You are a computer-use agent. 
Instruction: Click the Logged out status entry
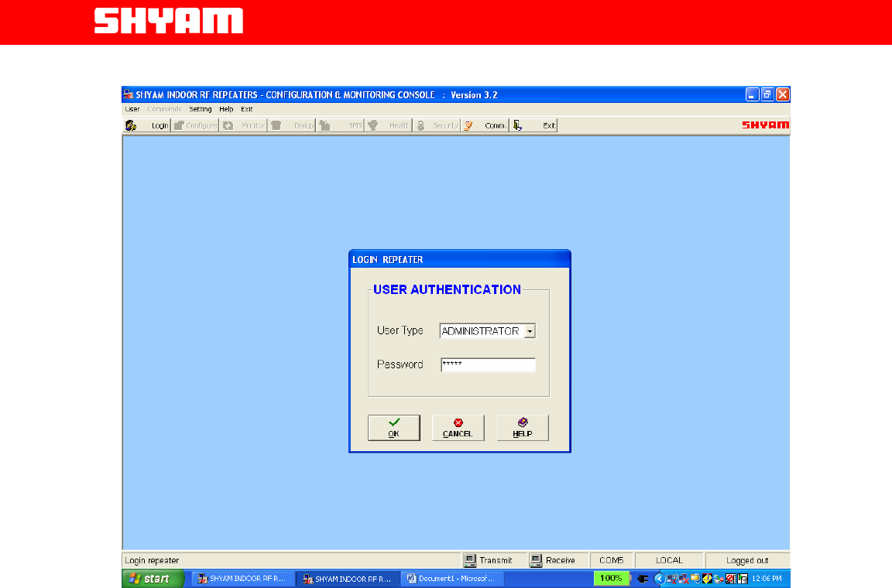(747, 560)
